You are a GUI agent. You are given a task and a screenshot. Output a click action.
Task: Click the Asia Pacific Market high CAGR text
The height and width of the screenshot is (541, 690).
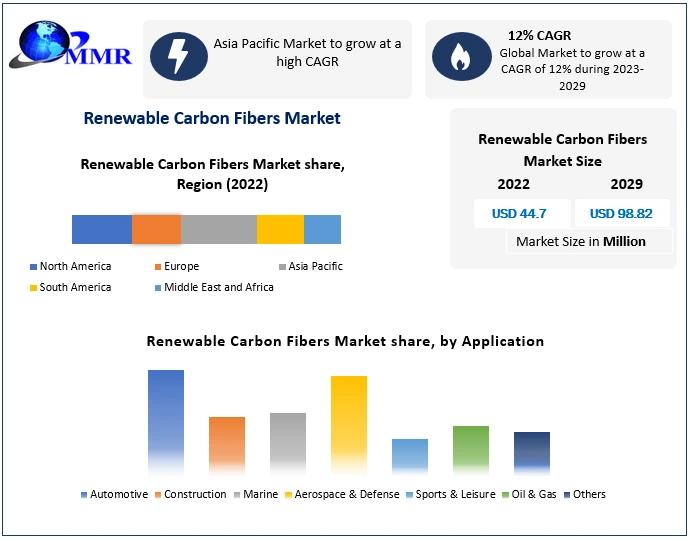pyautogui.click(x=308, y=52)
